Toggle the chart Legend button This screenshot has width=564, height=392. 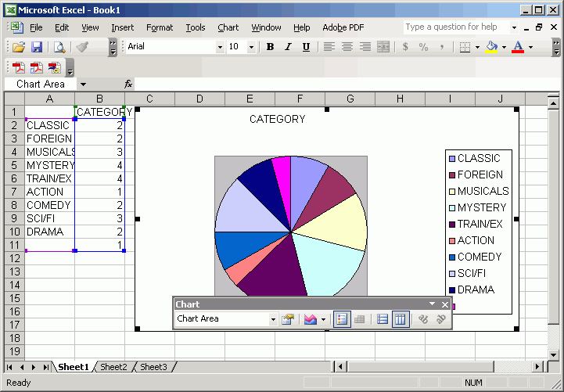341,319
